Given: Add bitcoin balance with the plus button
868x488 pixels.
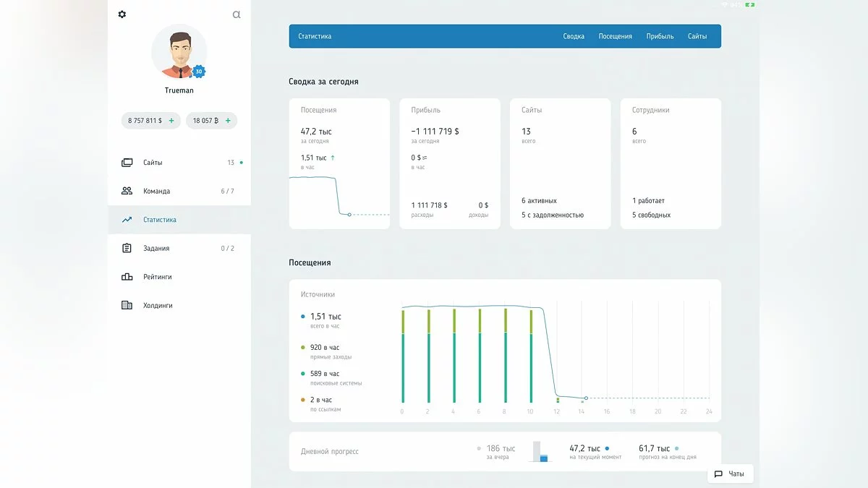Looking at the screenshot, I should pyautogui.click(x=228, y=121).
